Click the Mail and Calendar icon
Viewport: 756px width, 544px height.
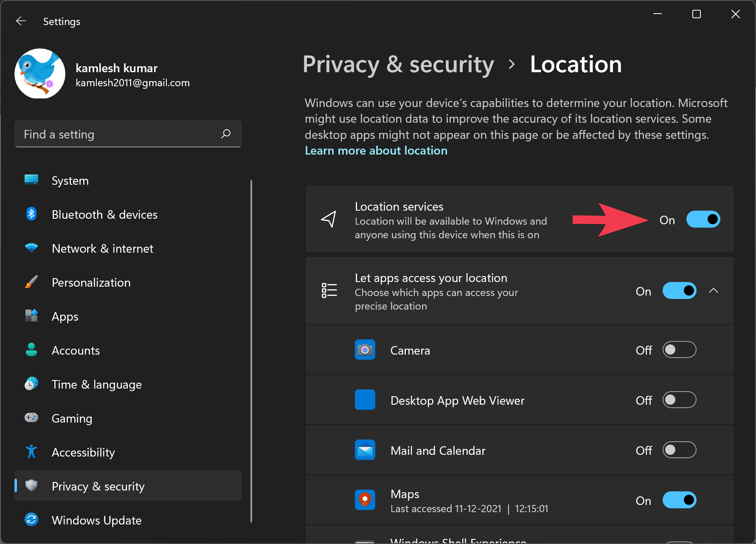pos(365,450)
